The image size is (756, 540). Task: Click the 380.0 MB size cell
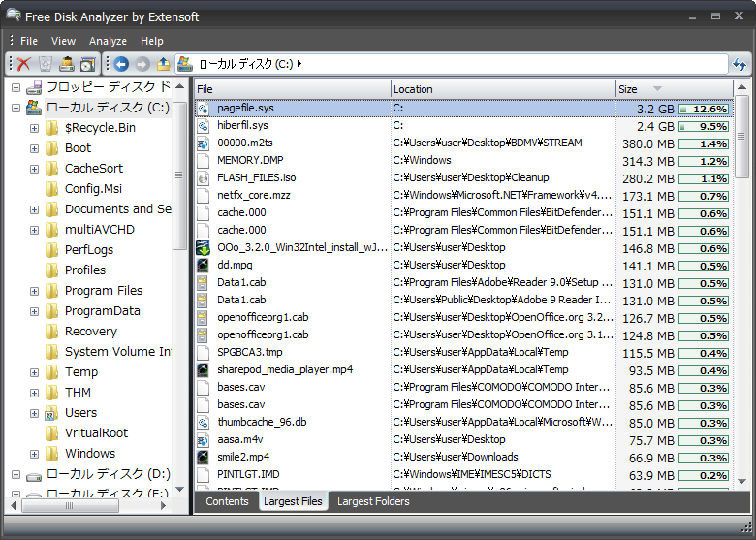[x=648, y=144]
